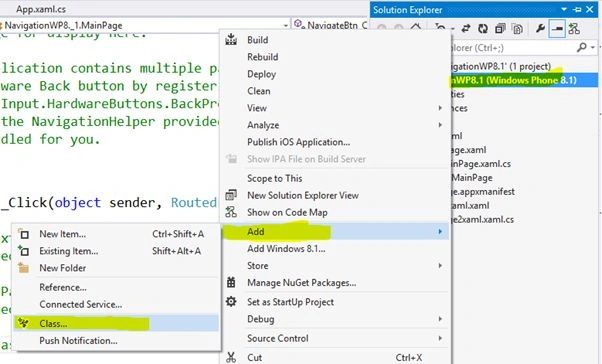Click the 'object' keyword in code
The height and width of the screenshot is (364, 602).
[x=78, y=203]
